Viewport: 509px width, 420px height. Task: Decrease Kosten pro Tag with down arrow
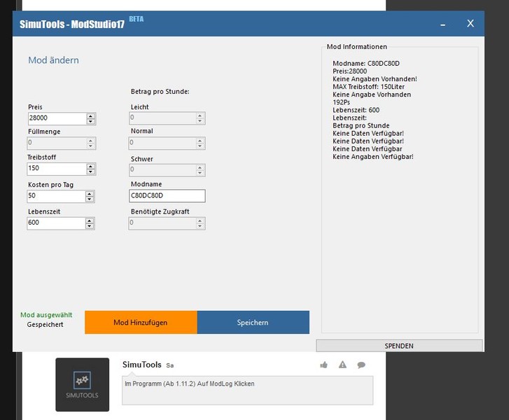[x=90, y=199]
